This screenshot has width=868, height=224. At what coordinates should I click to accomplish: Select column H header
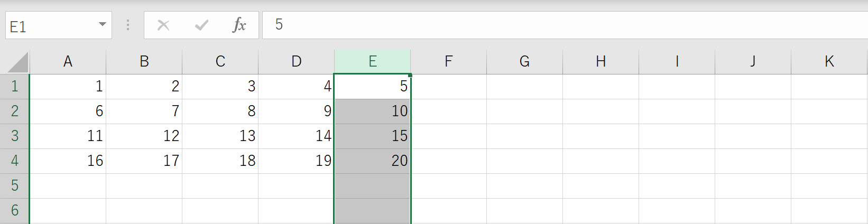[601, 62]
